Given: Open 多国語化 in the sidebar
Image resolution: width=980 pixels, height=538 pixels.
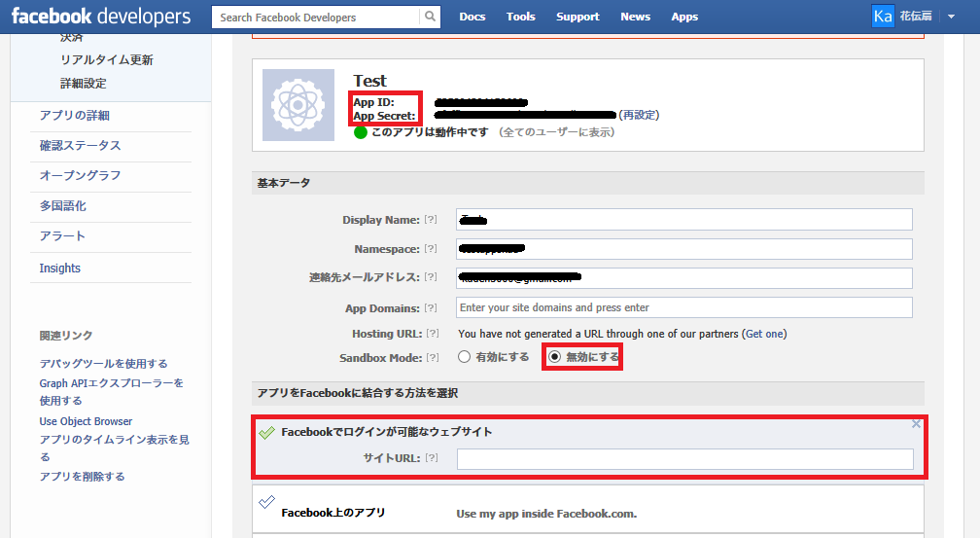Looking at the screenshot, I should (x=62, y=206).
